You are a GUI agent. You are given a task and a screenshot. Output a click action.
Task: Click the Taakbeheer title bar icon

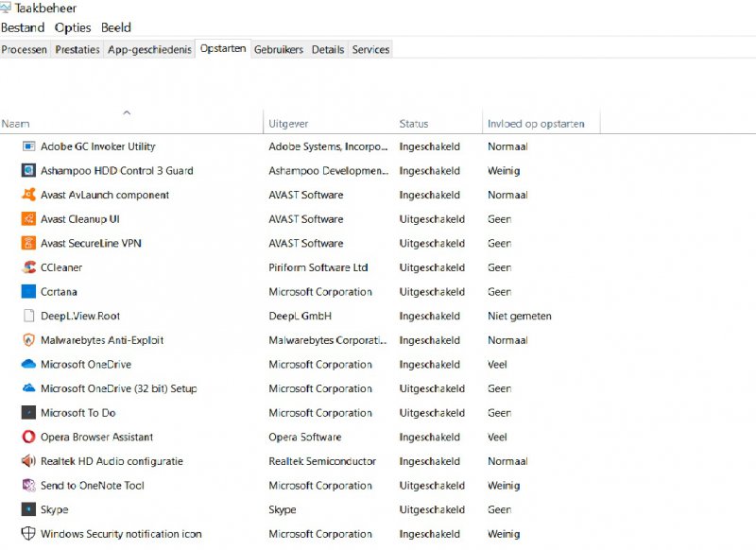click(6, 8)
